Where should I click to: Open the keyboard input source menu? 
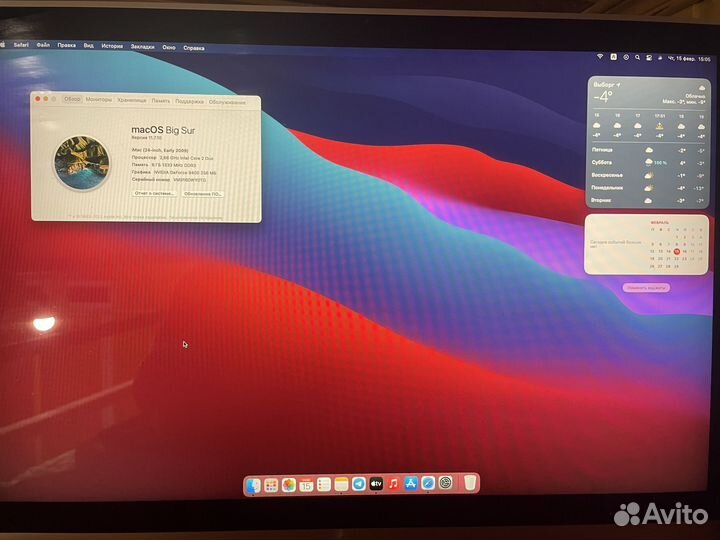click(x=613, y=56)
